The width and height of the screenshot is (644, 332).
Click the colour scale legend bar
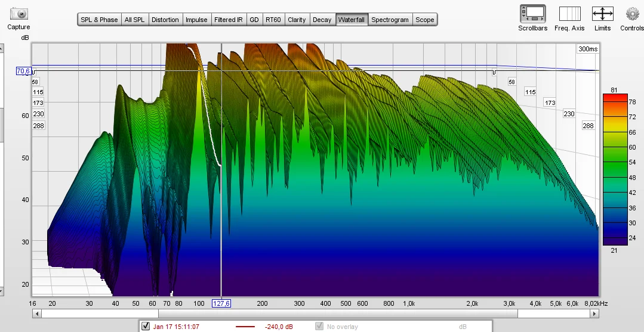coord(615,169)
